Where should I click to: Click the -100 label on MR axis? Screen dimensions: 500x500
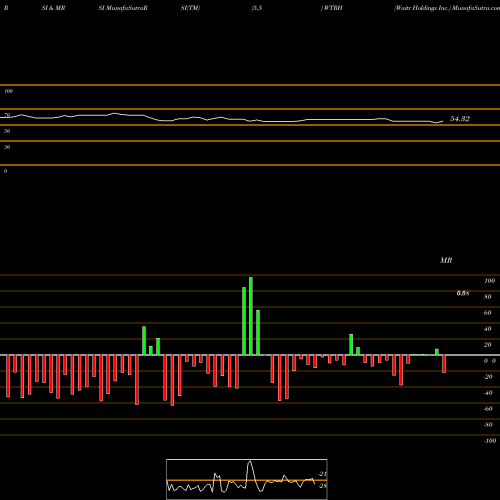coord(489,441)
